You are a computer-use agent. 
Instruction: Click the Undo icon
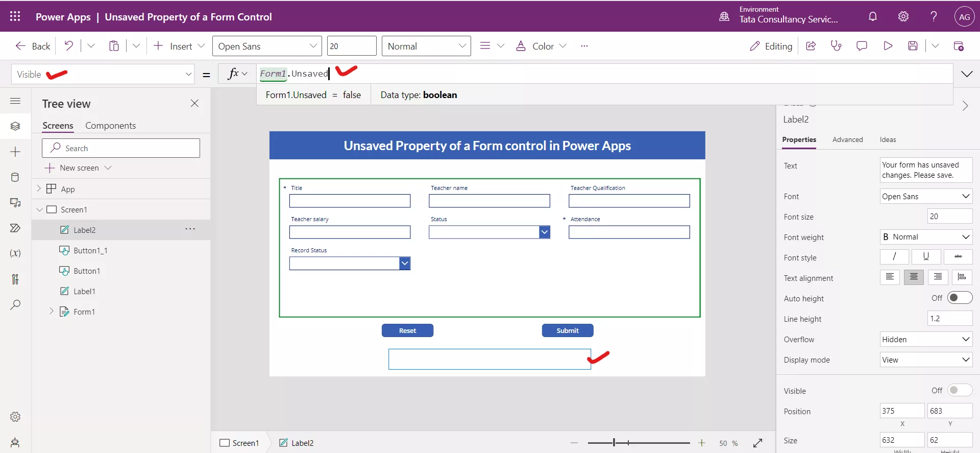[68, 46]
